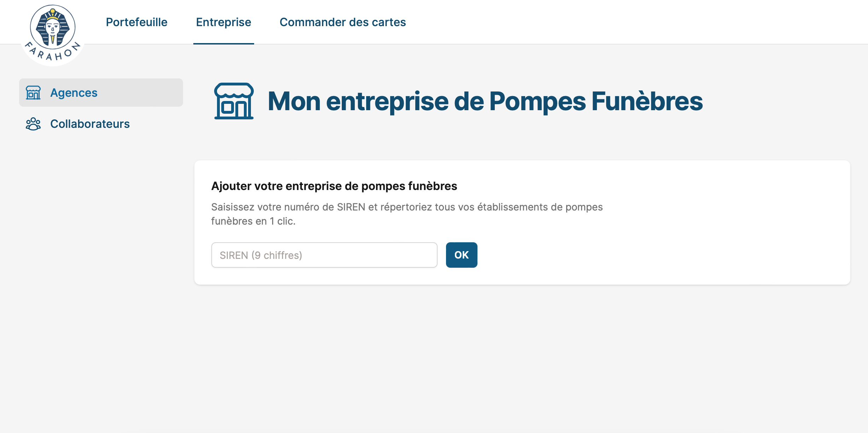Click the Agences storefront icon in sidebar
The width and height of the screenshot is (868, 433).
click(33, 93)
